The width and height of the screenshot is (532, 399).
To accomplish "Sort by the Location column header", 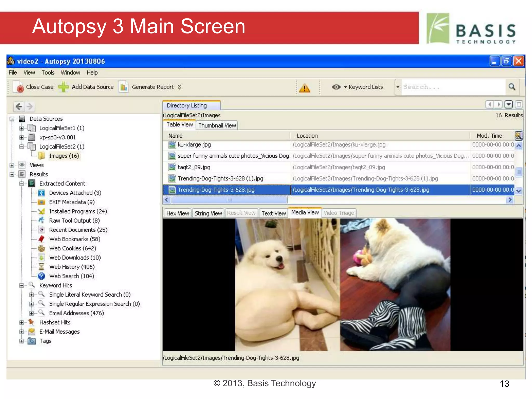I will pos(380,136).
